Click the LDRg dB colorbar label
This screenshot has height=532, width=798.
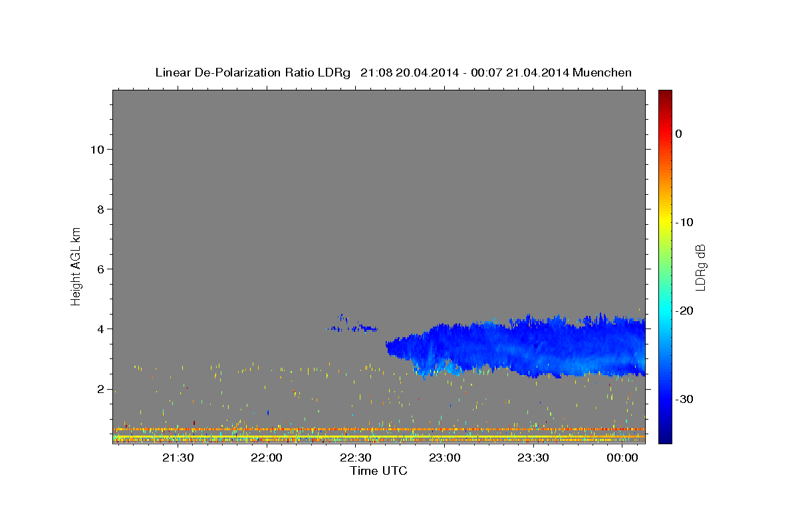(x=700, y=267)
